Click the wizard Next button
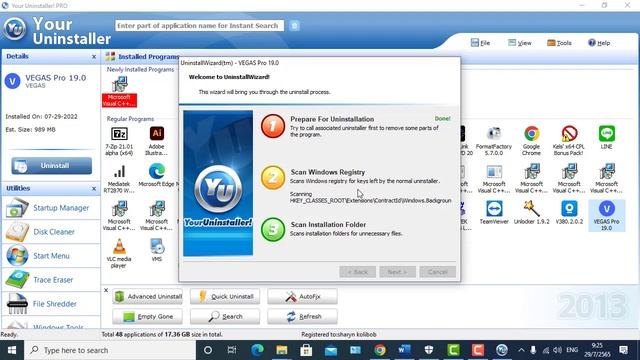Viewport: 640px width, 360px height. tap(398, 272)
